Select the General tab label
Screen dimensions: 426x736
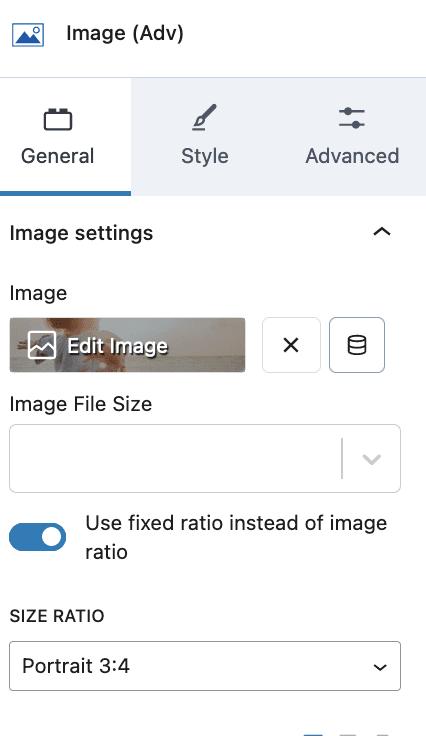(58, 156)
